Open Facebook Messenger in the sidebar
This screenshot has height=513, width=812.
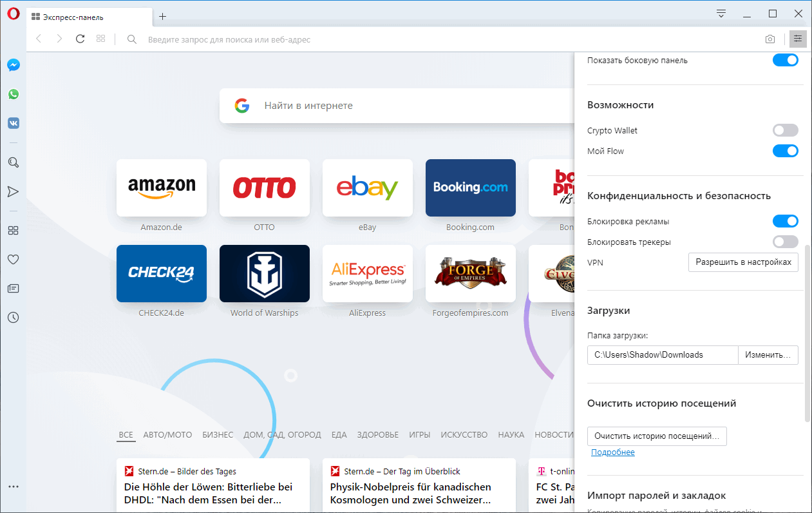coord(13,65)
